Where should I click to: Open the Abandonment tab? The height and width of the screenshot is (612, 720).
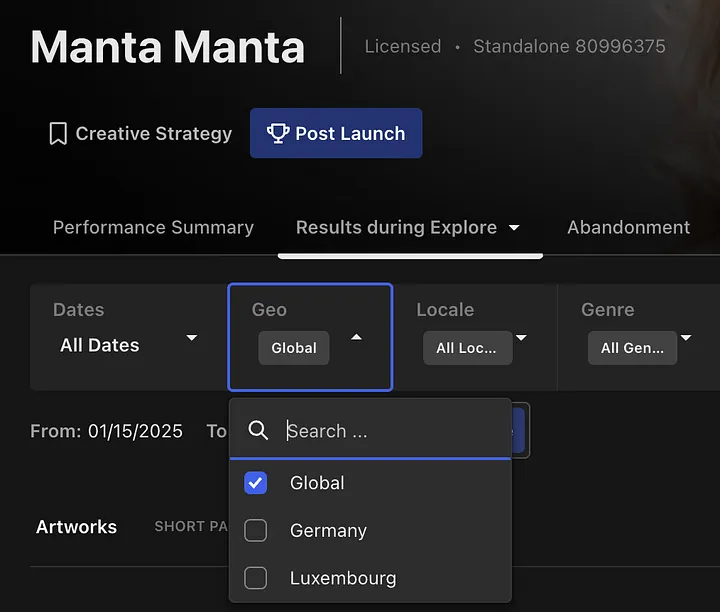(628, 228)
